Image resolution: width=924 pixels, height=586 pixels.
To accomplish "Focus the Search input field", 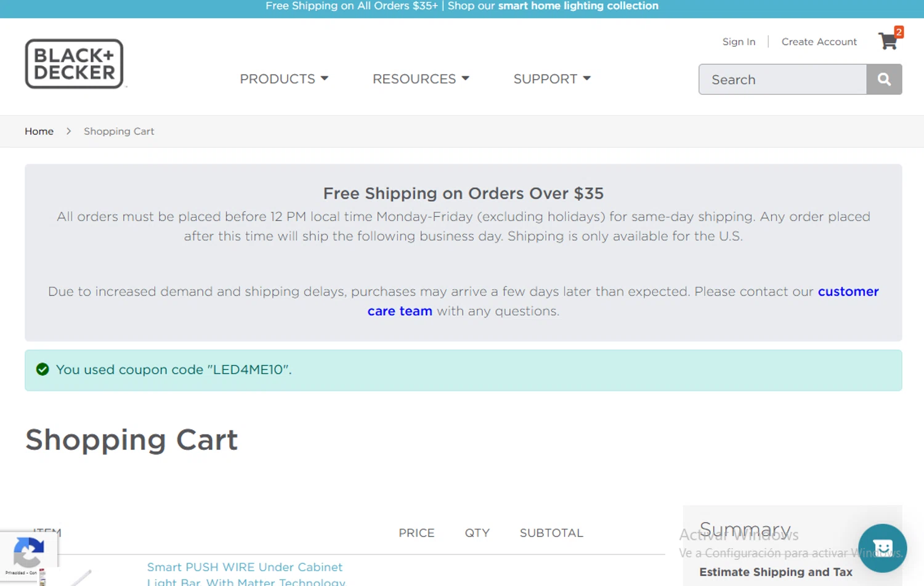I will pyautogui.click(x=782, y=79).
